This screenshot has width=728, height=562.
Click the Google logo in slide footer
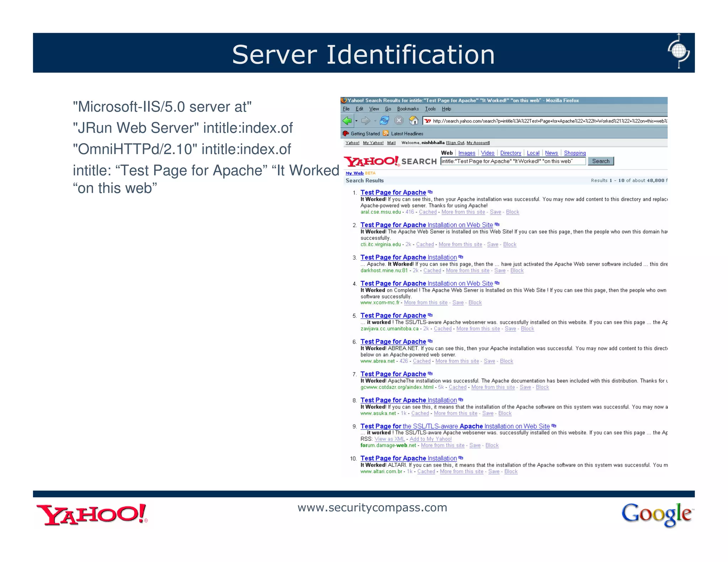(658, 514)
